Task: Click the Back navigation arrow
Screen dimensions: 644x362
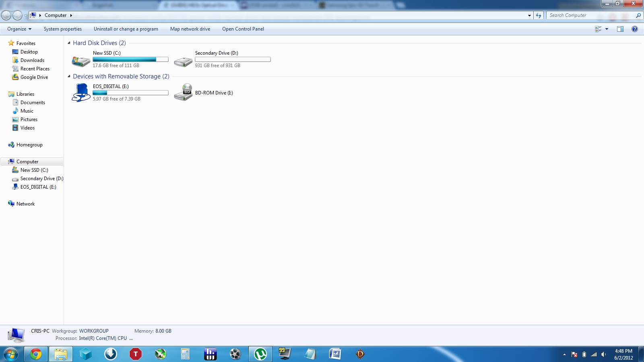Action: click(x=6, y=15)
